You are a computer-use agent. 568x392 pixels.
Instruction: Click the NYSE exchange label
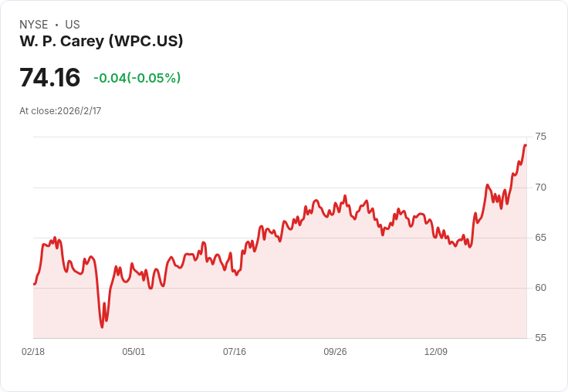click(33, 25)
